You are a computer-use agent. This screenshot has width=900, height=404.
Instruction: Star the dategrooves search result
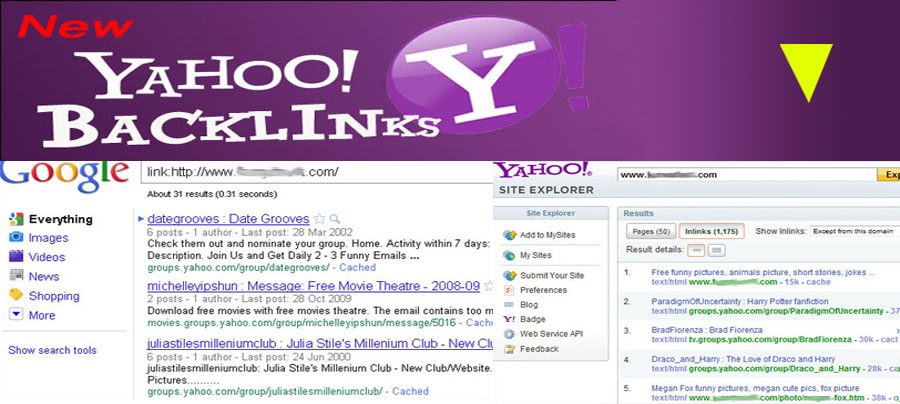pyautogui.click(x=320, y=219)
